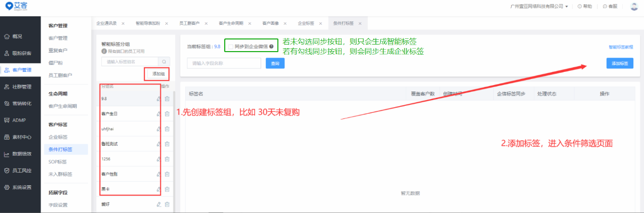
Task: Click the blue 添加标签 button
Action: tap(620, 63)
